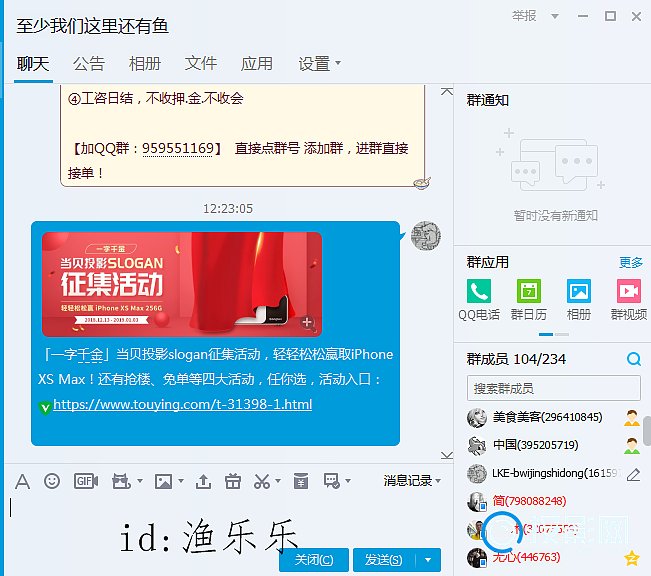Open the touying.com activity link
The image size is (651, 576).
pyautogui.click(x=183, y=404)
